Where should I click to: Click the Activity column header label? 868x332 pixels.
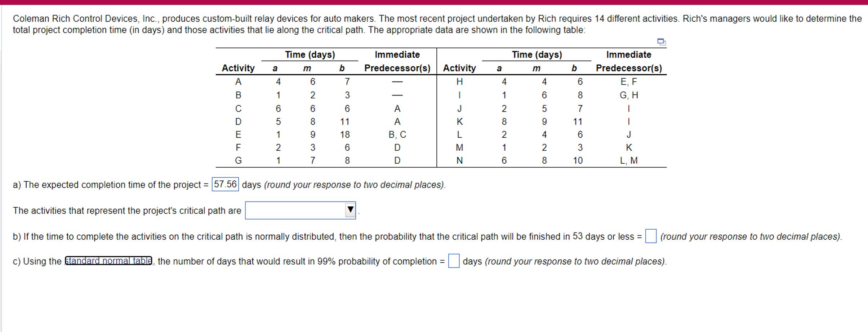(x=238, y=67)
